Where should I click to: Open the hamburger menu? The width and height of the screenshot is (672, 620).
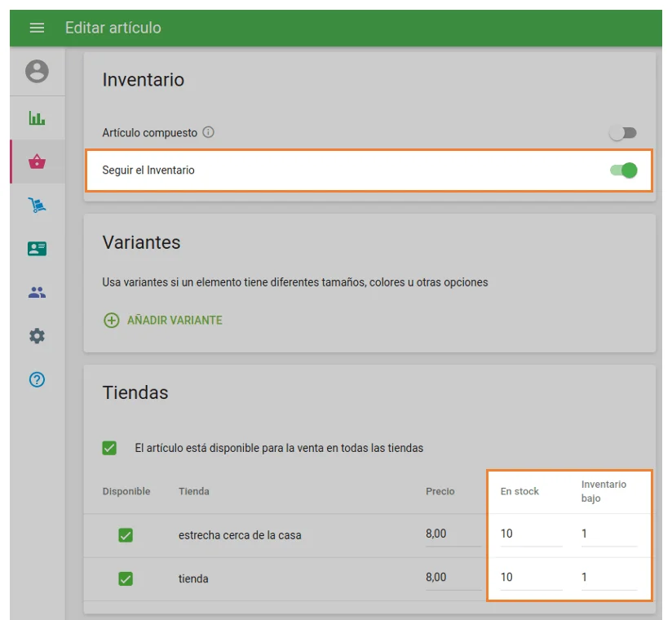[x=37, y=28]
